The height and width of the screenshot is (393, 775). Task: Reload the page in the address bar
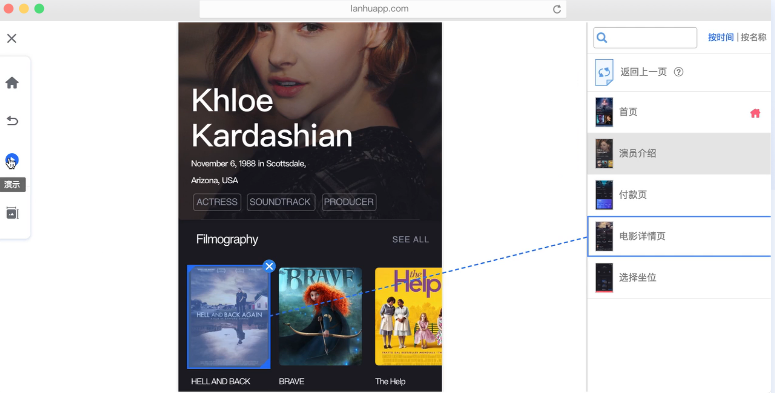[x=557, y=9]
